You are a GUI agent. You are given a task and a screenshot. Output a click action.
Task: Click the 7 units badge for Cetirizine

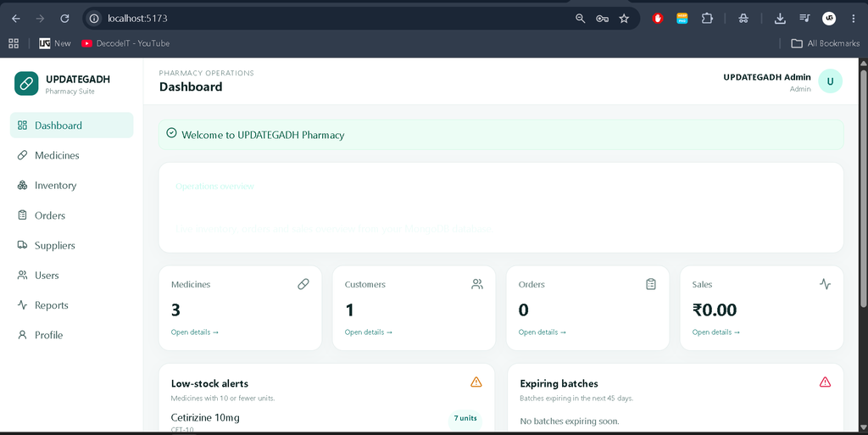[x=465, y=418]
